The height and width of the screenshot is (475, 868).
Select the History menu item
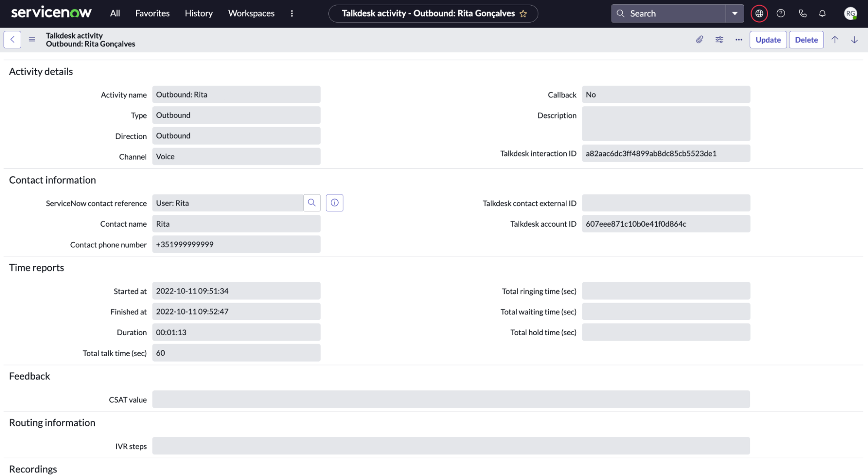[x=198, y=13]
